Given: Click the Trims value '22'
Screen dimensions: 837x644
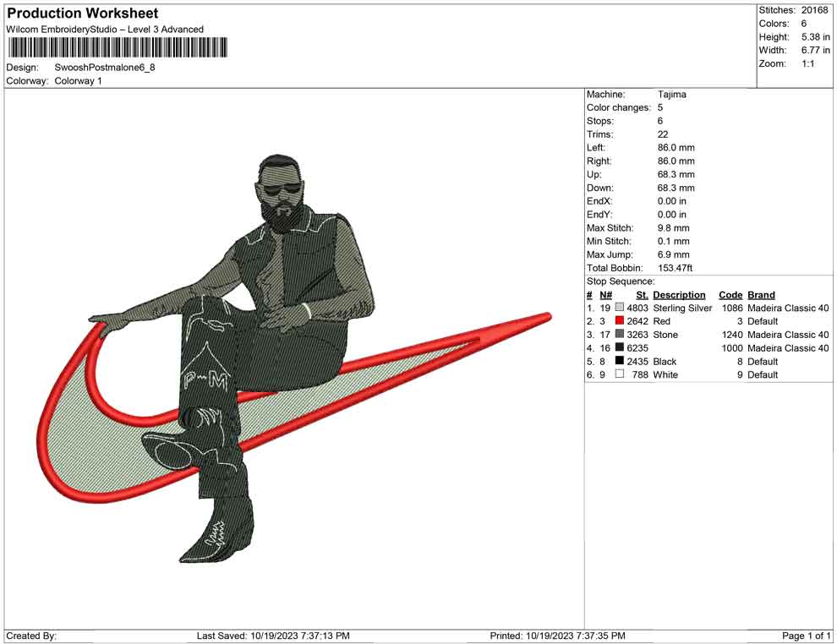Looking at the screenshot, I should (x=663, y=134).
